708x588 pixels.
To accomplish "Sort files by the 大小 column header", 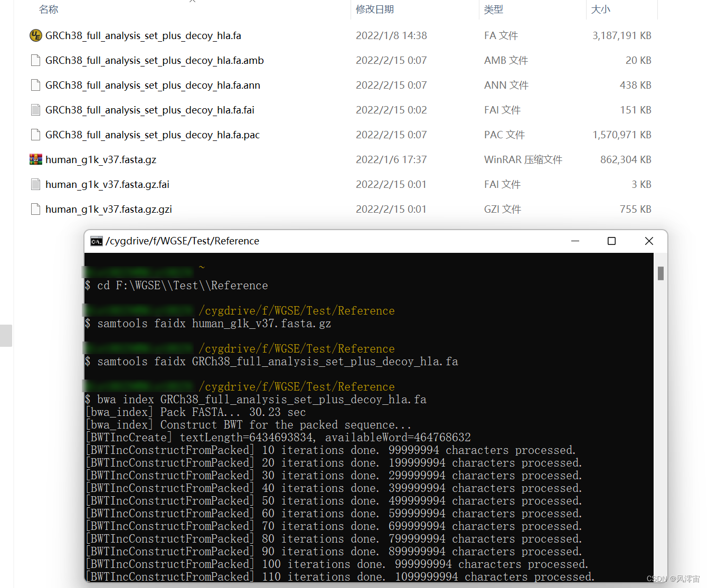I will (x=600, y=9).
